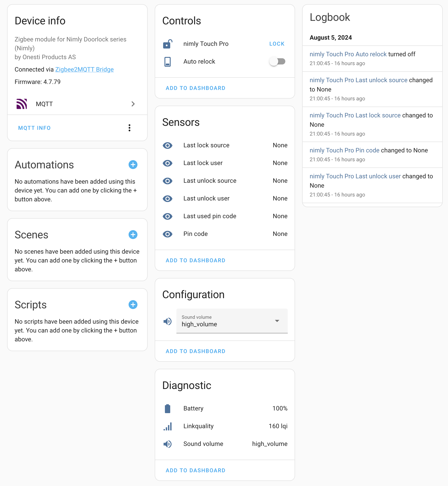448x486 pixels.
Task: Click the smartphone/auto relock icon
Action: pos(168,61)
